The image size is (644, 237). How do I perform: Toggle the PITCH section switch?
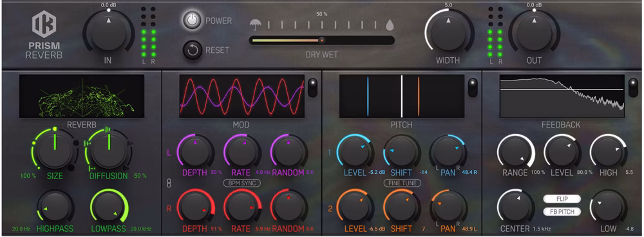(x=473, y=88)
